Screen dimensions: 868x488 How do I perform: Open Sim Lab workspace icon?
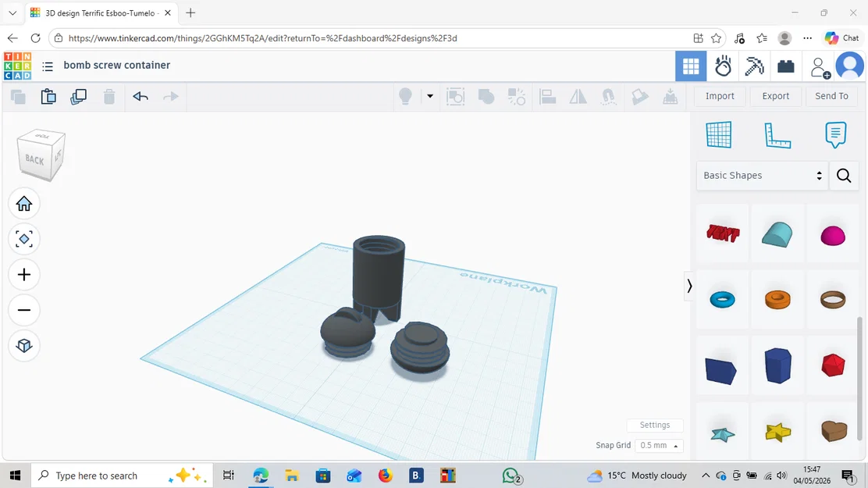[x=723, y=66]
